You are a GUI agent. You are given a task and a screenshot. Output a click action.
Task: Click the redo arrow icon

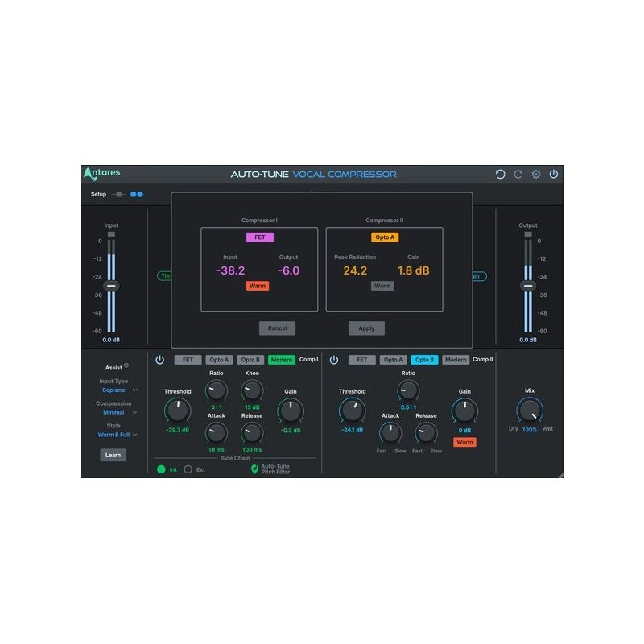[519, 174]
